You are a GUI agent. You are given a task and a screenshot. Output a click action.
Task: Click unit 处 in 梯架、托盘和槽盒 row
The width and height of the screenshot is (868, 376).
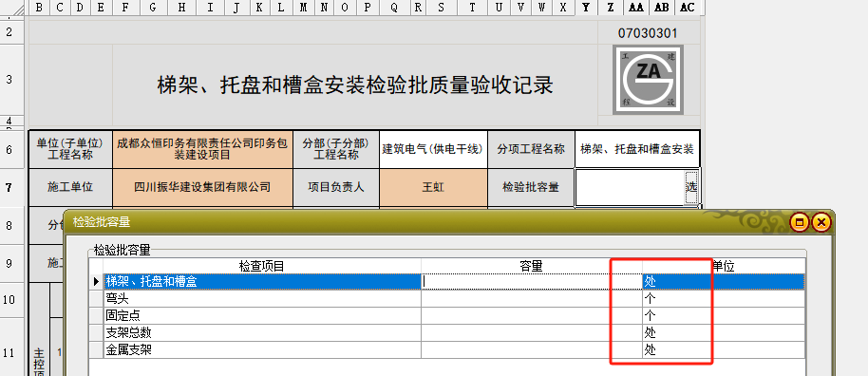[x=724, y=281]
